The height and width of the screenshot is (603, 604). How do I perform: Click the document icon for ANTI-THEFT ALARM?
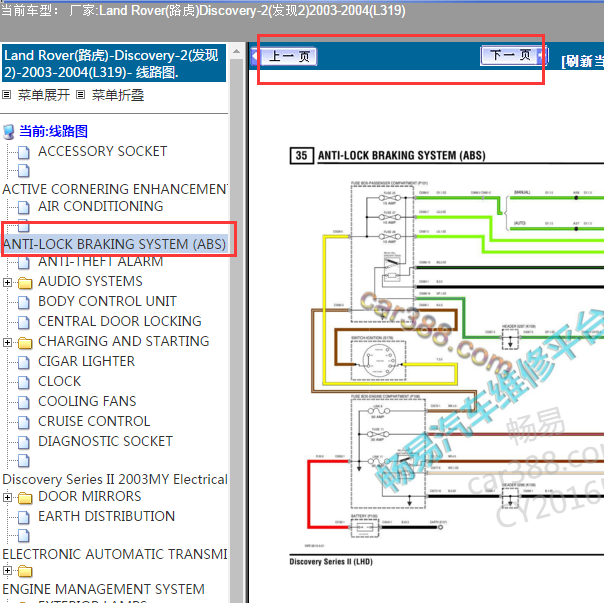click(23, 262)
